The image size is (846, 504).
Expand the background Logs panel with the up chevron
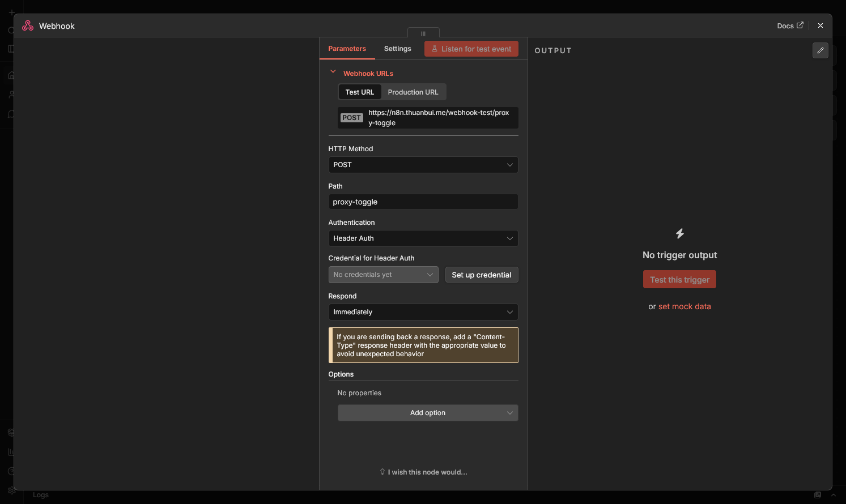(834, 495)
